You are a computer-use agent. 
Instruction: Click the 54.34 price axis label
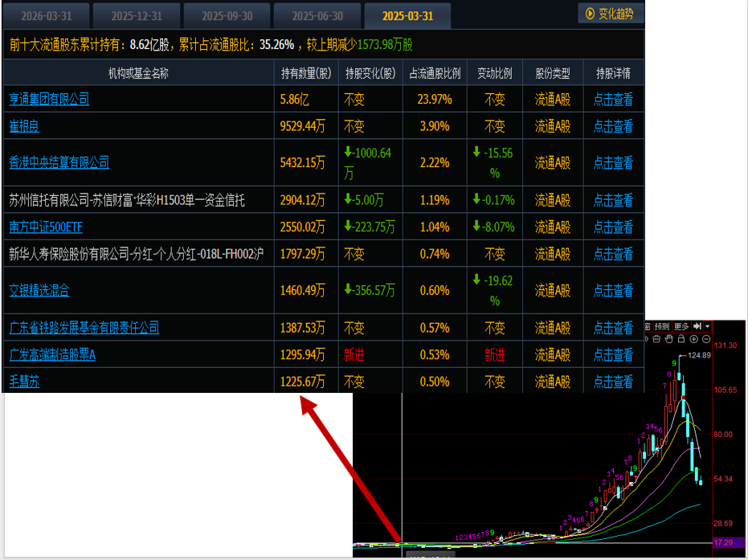pos(723,478)
